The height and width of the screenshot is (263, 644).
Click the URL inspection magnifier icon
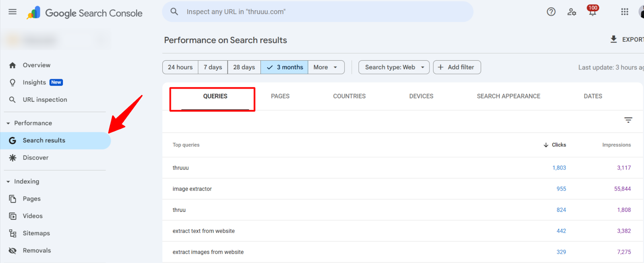point(12,100)
